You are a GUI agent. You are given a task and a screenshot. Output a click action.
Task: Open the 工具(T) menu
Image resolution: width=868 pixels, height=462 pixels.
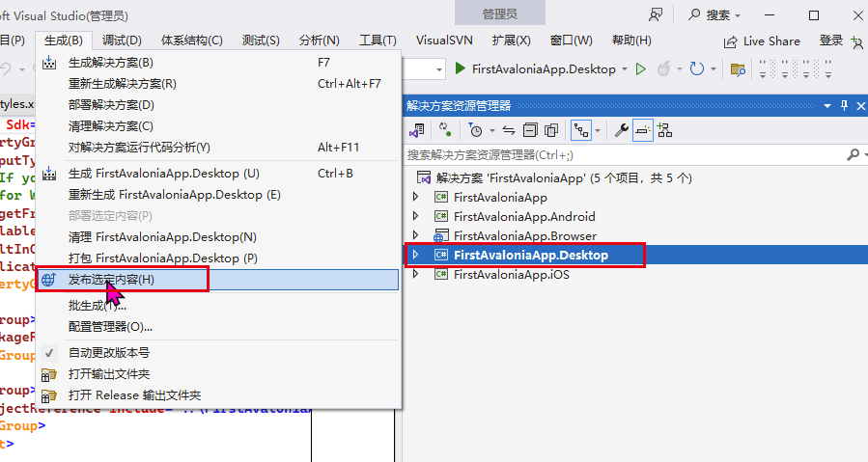click(x=378, y=41)
